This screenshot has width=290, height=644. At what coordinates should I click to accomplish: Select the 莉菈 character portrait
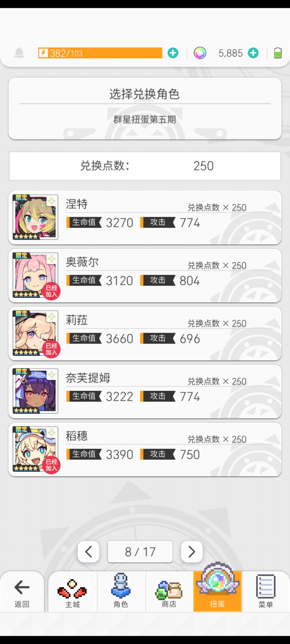(35, 333)
